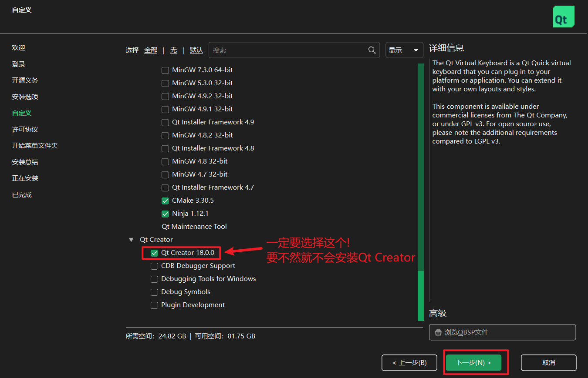Select 许可协议 step in sidebar
Image resolution: width=588 pixels, height=378 pixels.
(25, 130)
